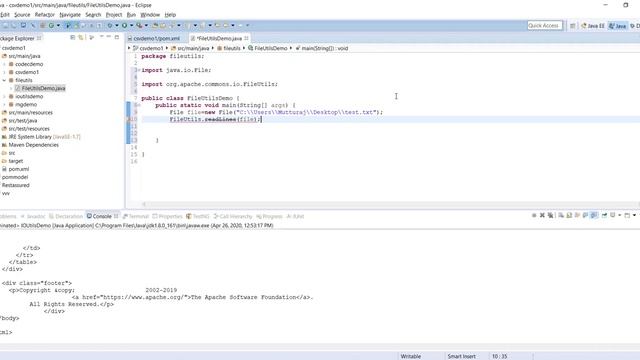Click the fileutils breadcrumb segment
Viewport: 640px width, 360px height.
(x=229, y=48)
